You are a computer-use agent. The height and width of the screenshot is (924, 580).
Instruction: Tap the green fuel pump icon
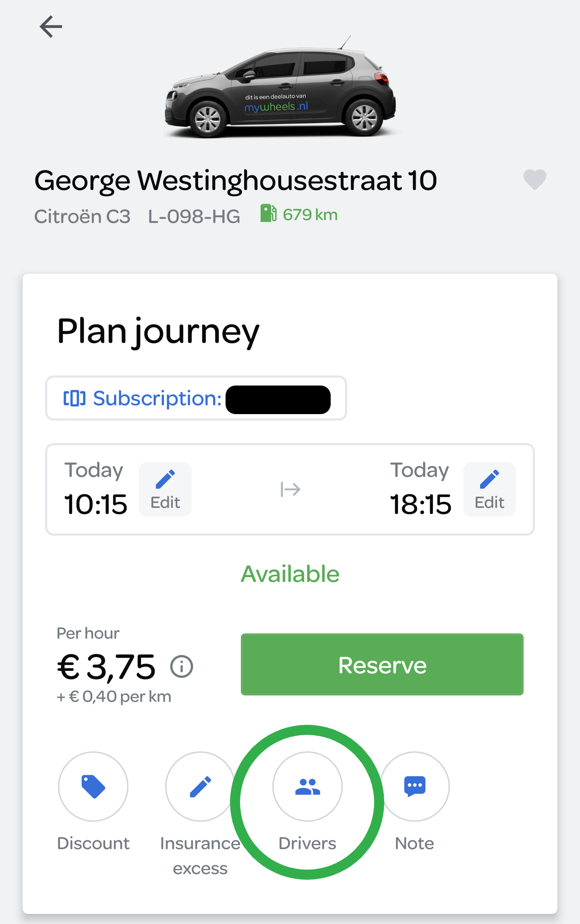(268, 213)
